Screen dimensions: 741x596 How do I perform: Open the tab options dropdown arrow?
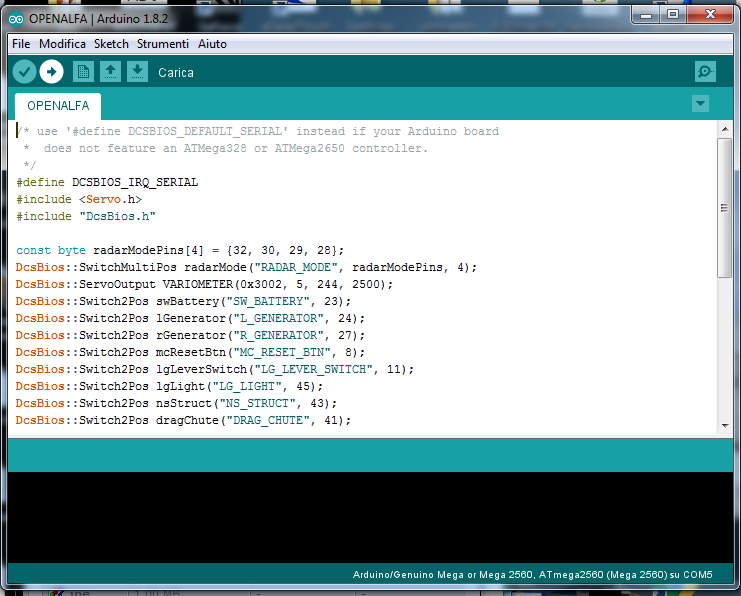(x=700, y=104)
